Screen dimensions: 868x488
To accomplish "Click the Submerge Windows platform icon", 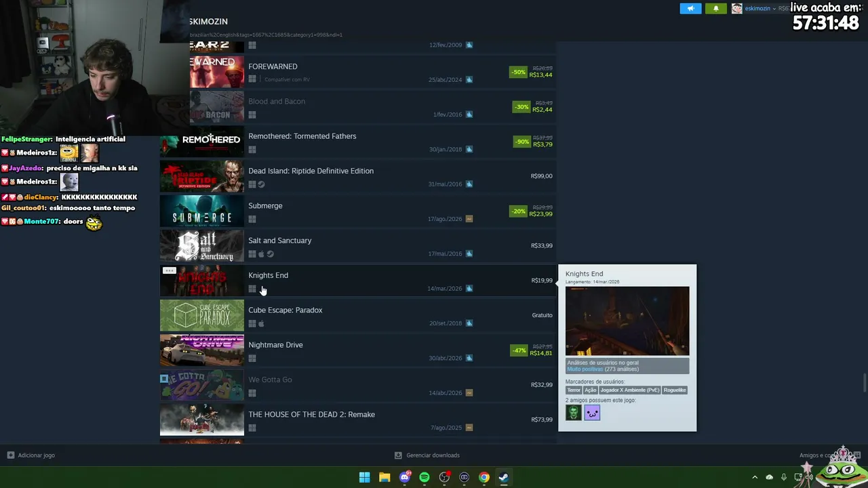I will (252, 219).
